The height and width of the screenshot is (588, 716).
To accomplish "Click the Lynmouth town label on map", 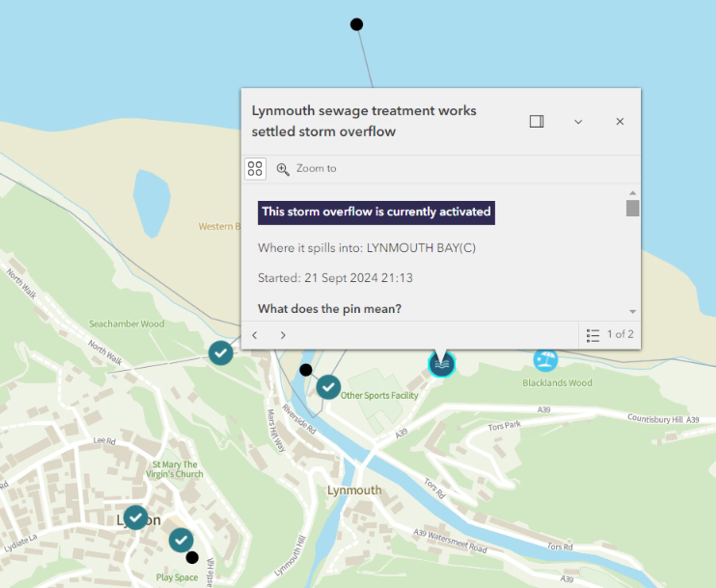I will coord(354,490).
